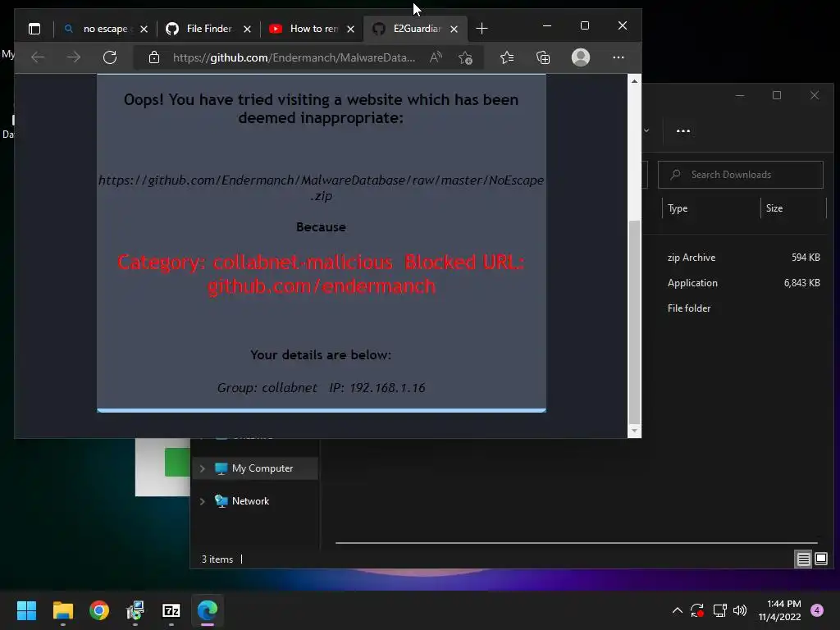Screen dimensions: 840x630
Task: Open the sync status tray icon
Action: click(x=697, y=610)
